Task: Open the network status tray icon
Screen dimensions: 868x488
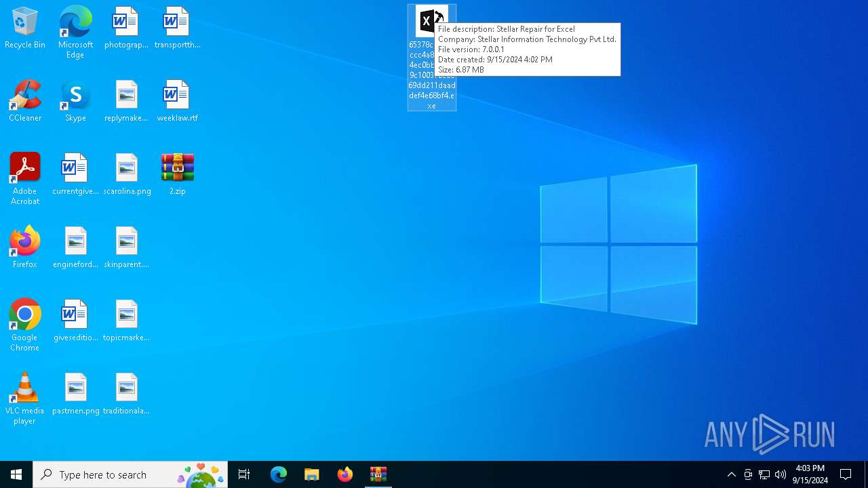Action: 764,474
